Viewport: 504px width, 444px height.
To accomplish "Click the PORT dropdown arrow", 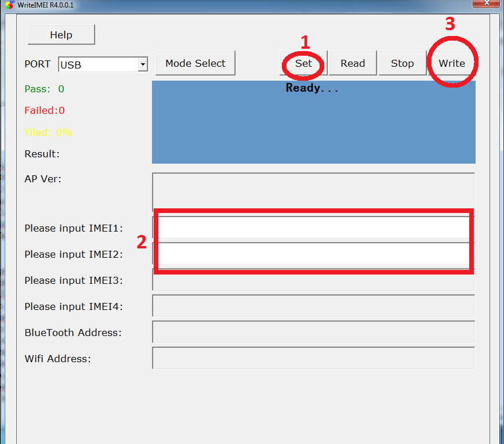I will pos(142,64).
